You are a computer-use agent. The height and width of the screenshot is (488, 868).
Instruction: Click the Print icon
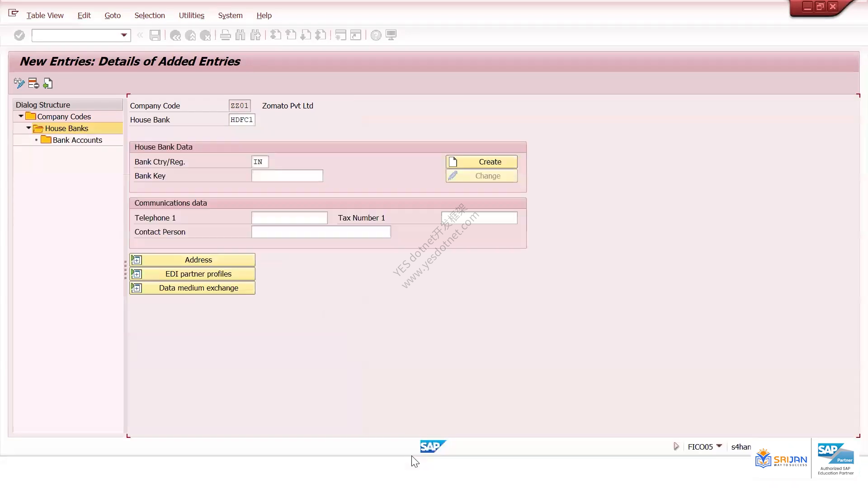[x=225, y=35]
